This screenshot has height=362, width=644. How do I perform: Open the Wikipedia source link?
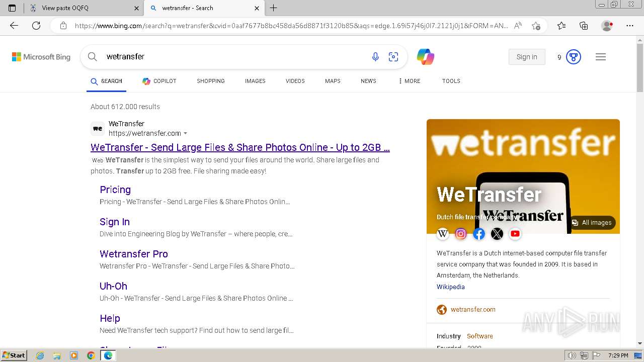(x=451, y=287)
